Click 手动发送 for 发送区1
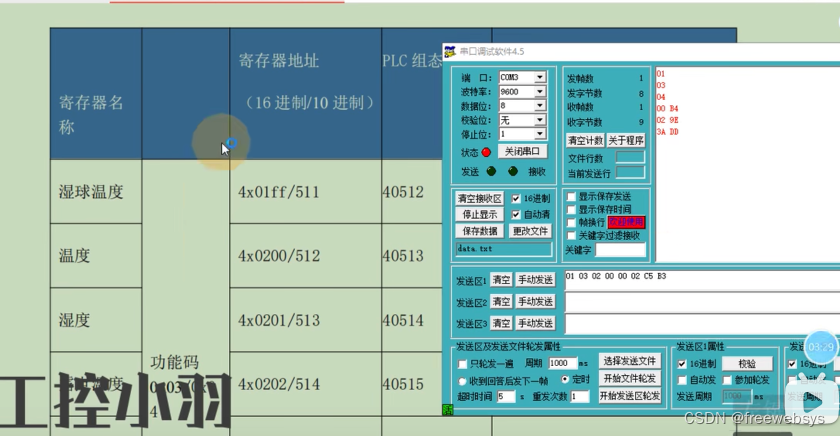The image size is (840, 436). (535, 280)
